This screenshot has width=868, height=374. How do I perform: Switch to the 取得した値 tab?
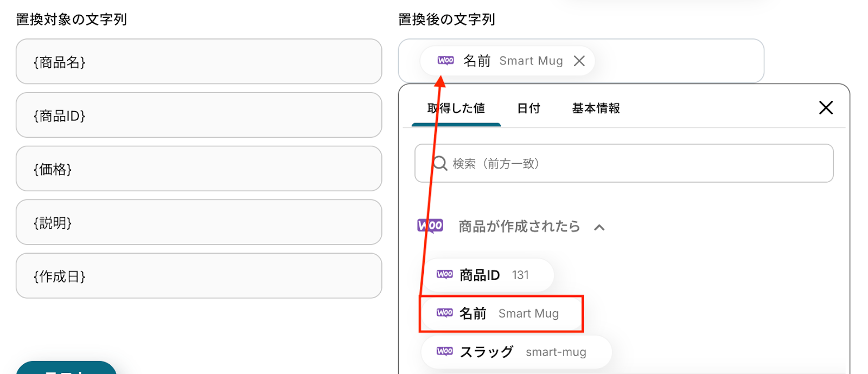tap(456, 108)
